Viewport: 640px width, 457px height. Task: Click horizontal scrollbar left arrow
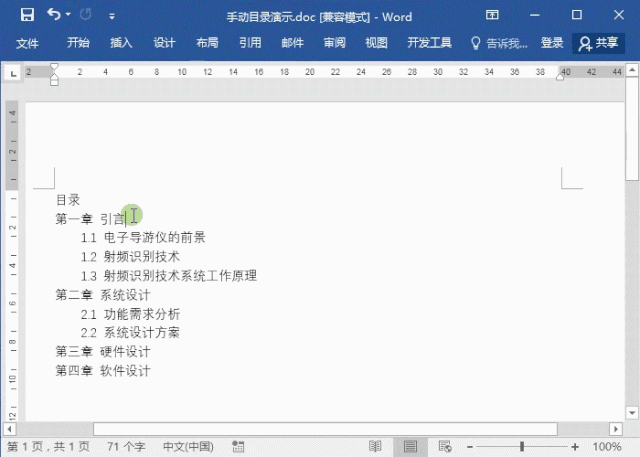coord(9,429)
